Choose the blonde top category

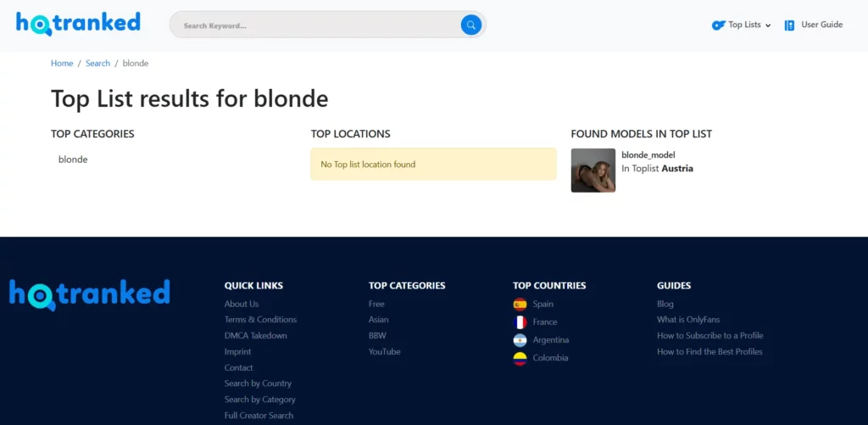point(73,159)
